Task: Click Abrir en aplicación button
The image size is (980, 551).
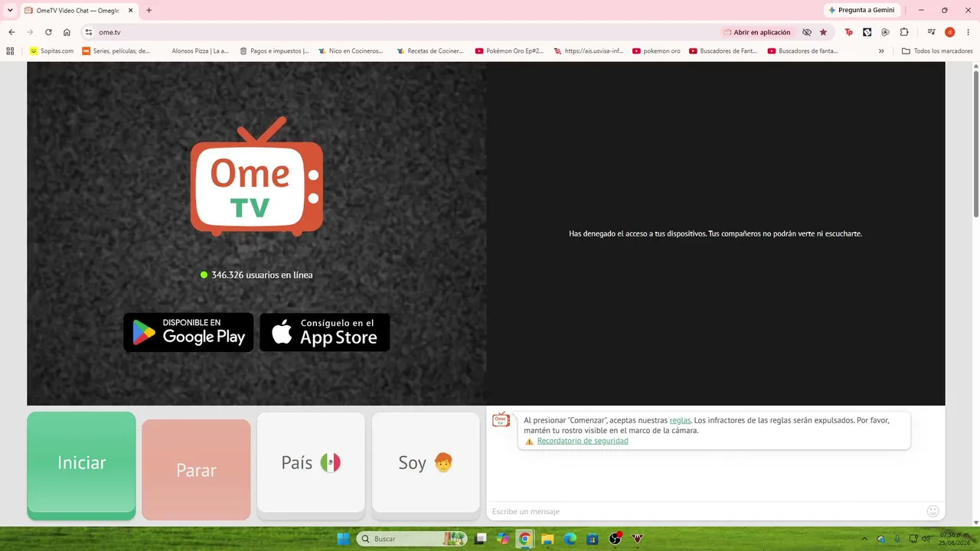Action: click(757, 32)
